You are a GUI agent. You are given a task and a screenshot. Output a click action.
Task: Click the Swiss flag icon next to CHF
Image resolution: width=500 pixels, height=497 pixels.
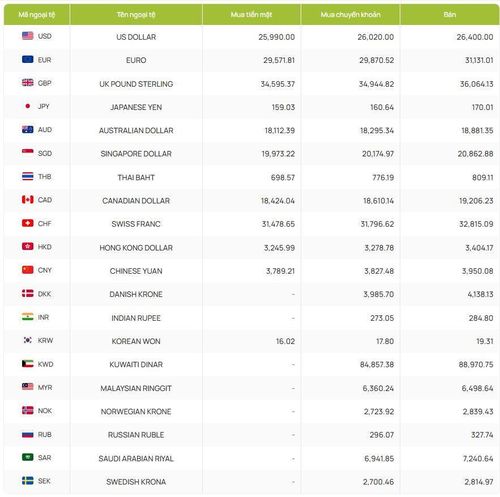28,223
